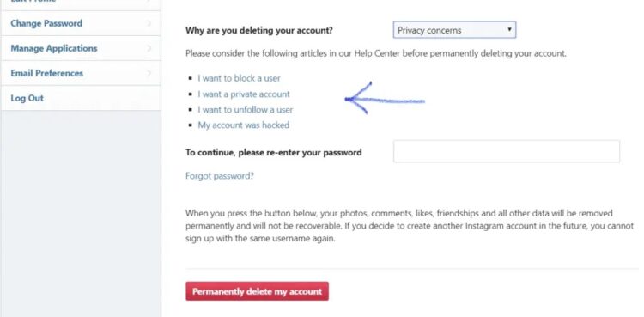Open 'I want a private account' article

pos(244,94)
